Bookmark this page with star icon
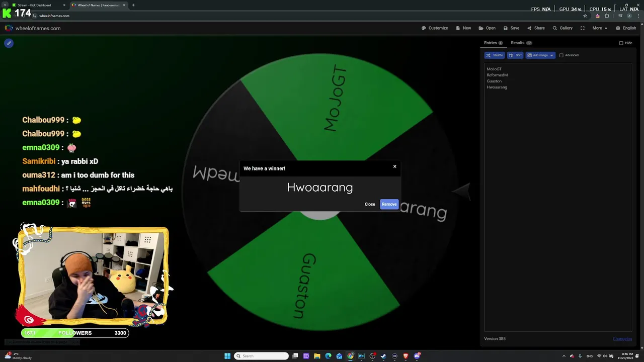 pyautogui.click(x=585, y=16)
